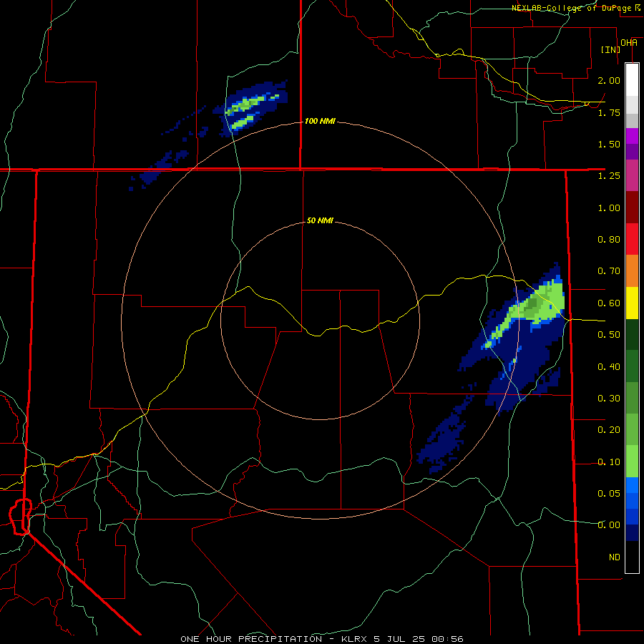
Task: Click the dark red legend swatch
Action: (632, 208)
